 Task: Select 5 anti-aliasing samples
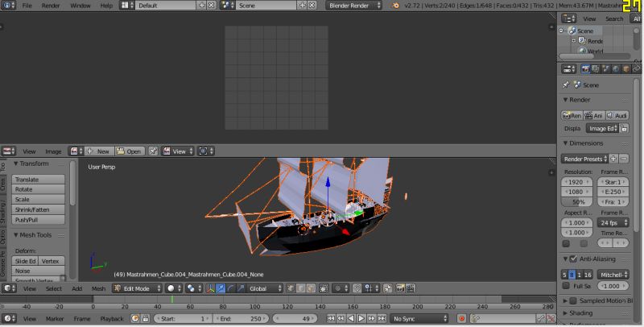click(564, 275)
